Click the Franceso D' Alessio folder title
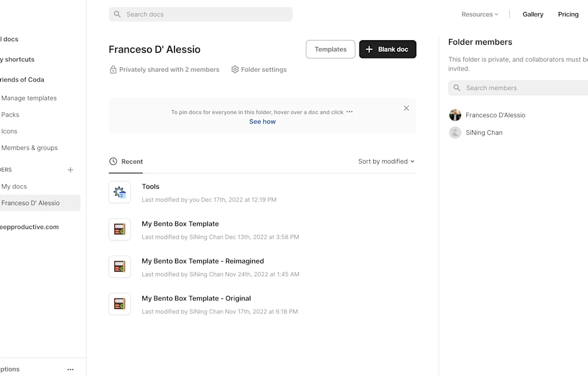The height and width of the screenshot is (376, 588). [154, 49]
